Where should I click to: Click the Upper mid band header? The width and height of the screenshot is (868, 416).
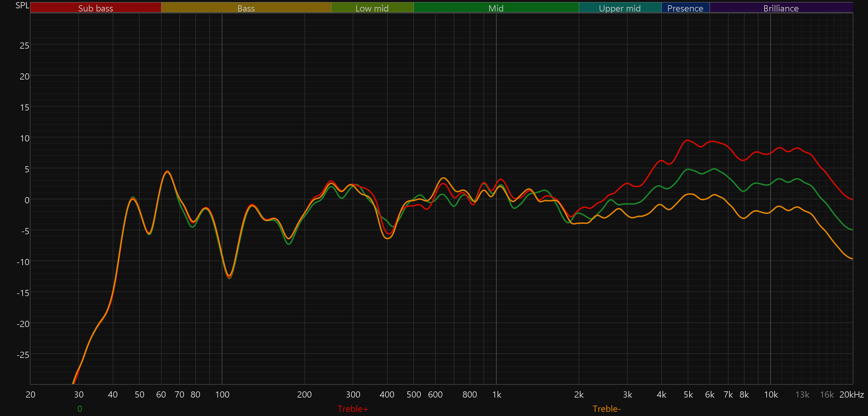click(x=620, y=8)
